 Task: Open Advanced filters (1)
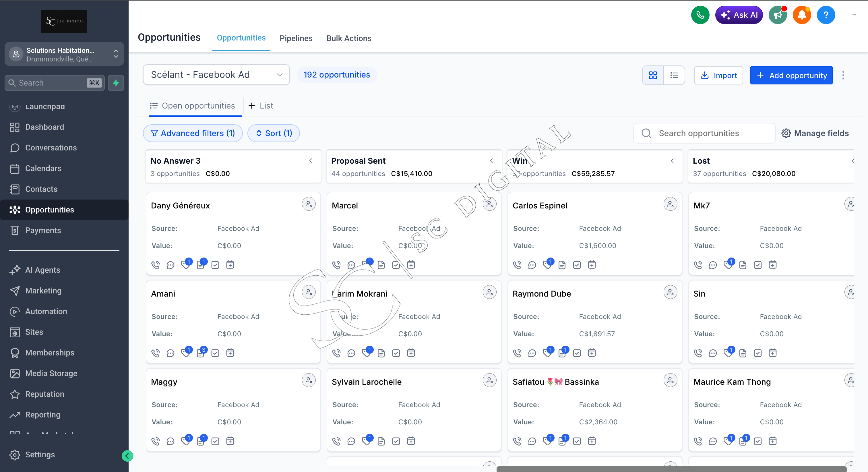[193, 133]
